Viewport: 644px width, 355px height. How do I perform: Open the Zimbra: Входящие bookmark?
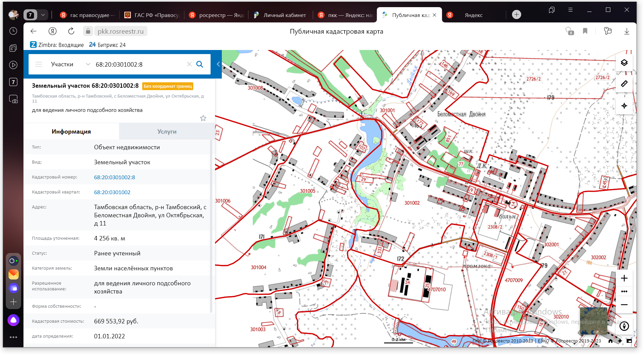(57, 45)
